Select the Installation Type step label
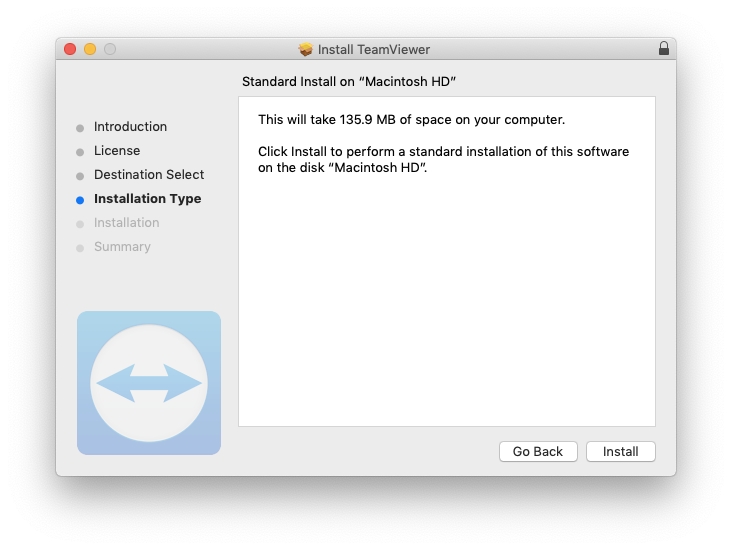Screen dimensions: 732x550 click(147, 199)
